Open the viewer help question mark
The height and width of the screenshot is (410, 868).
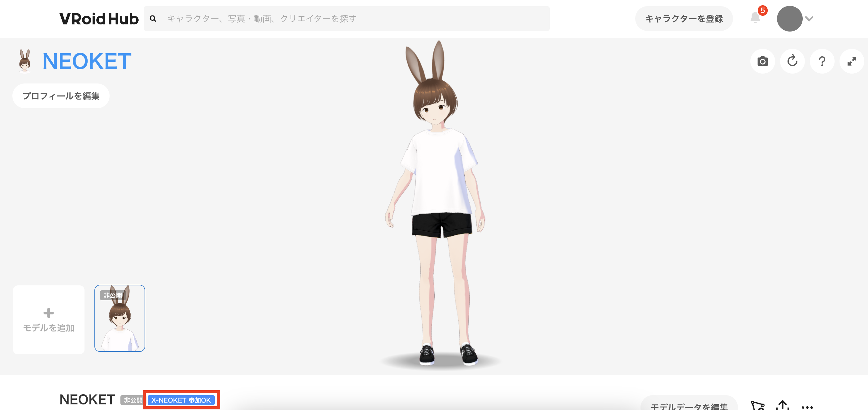coord(822,61)
